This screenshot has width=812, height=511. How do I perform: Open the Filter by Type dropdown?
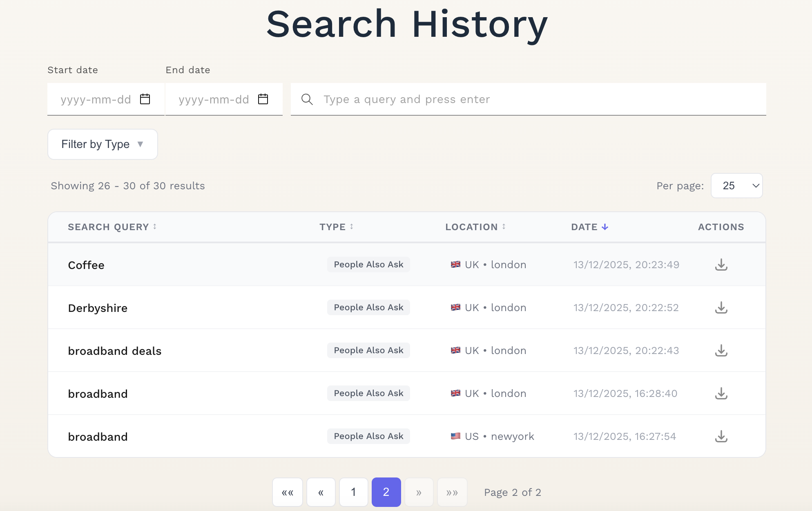(102, 144)
